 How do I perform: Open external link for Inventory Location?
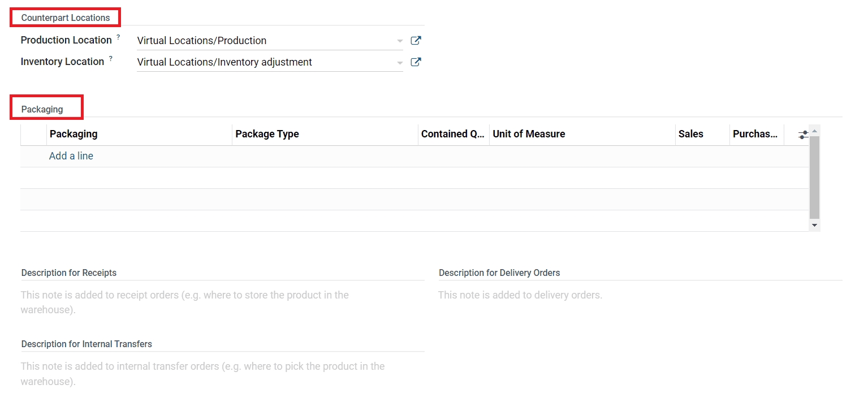pyautogui.click(x=416, y=62)
